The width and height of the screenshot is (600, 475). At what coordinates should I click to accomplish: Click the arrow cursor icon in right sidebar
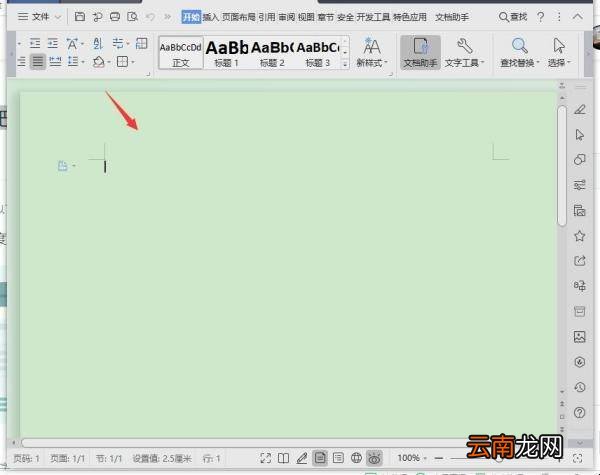580,135
